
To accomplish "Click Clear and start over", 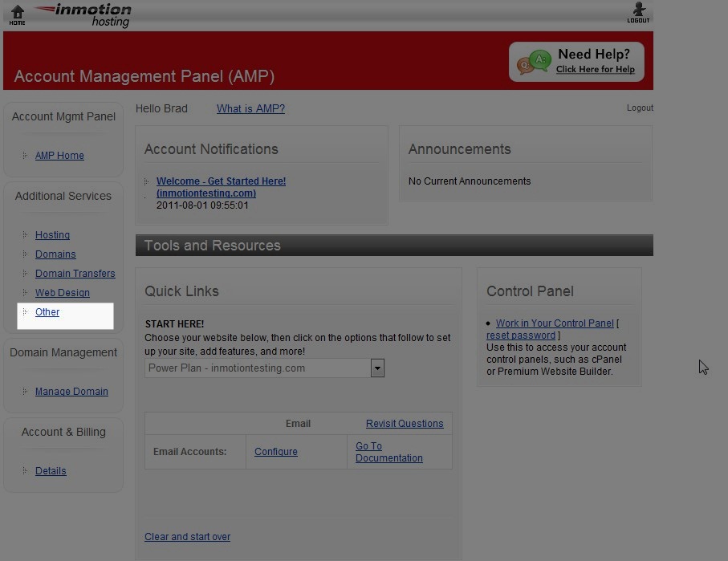I will (187, 537).
